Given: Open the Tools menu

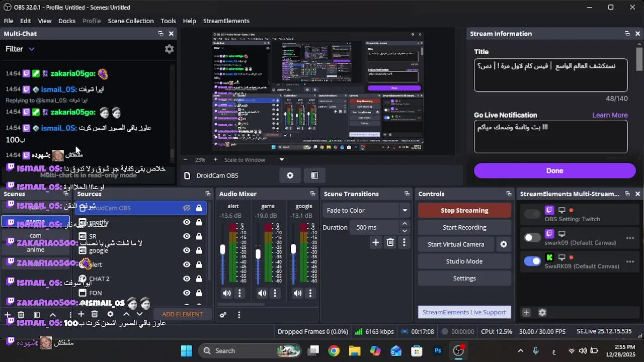Looking at the screenshot, I should click(168, 21).
